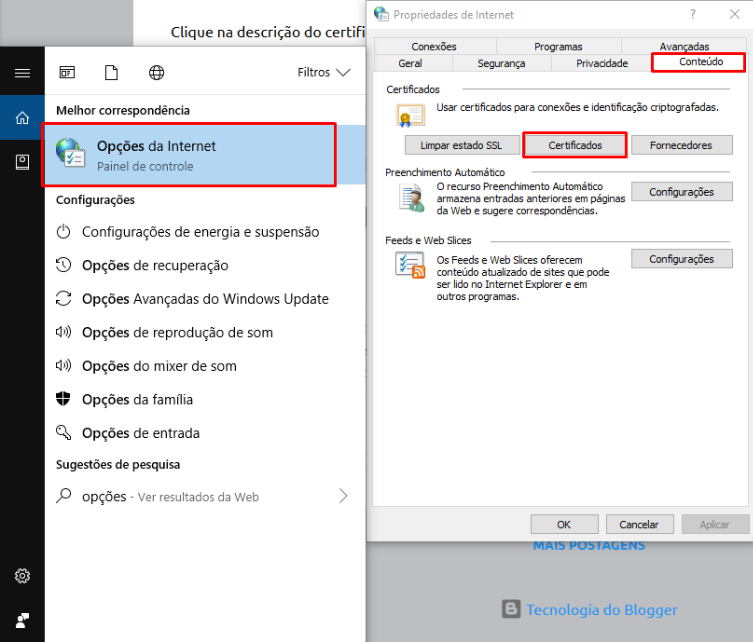Open the Settings gear icon in sidebar
Image resolution: width=753 pixels, height=642 pixels.
point(22,576)
